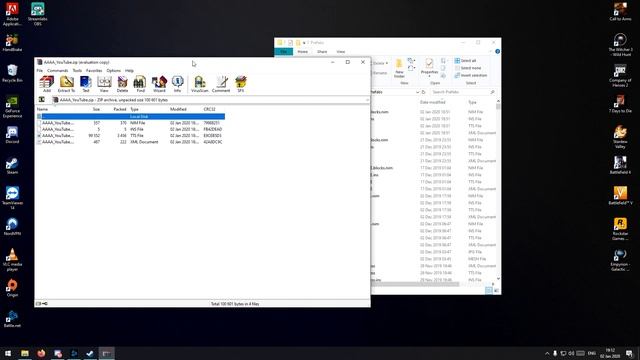
Task: Click the Explorer horizontal scrollbar
Action: [x=415, y=284]
